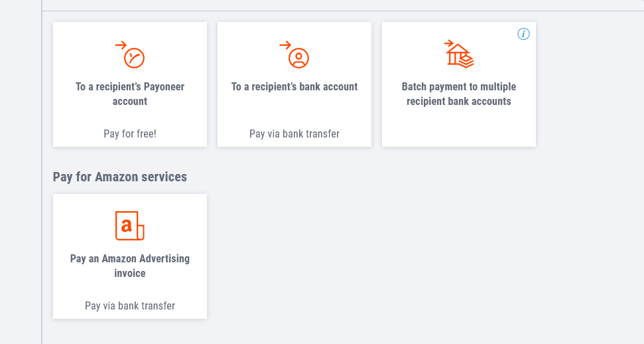Click the arrow on the Payoneer account icon

coord(121,45)
